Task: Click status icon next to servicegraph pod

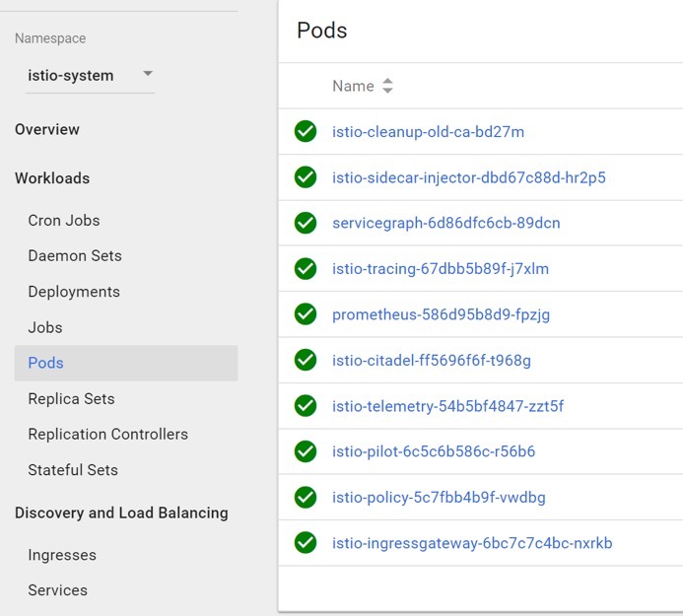Action: (x=306, y=223)
